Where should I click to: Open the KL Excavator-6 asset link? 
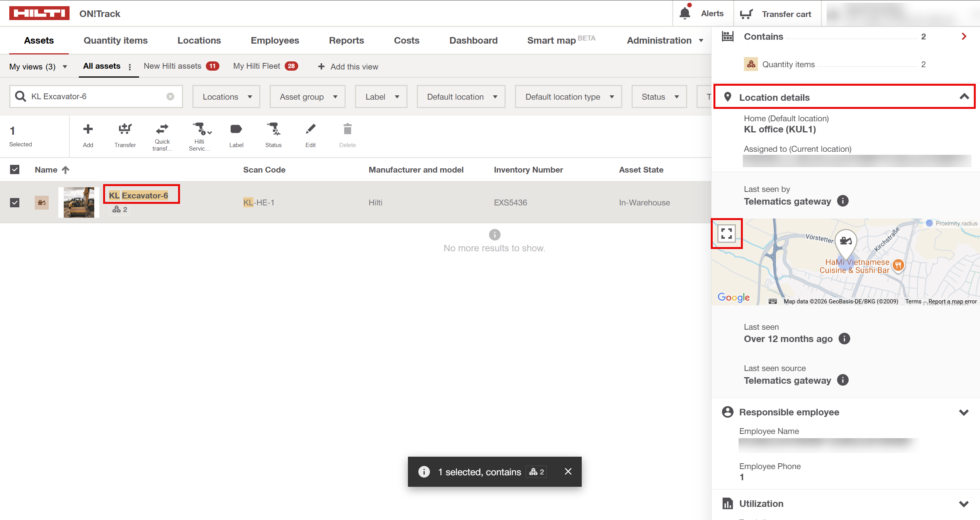coord(138,195)
